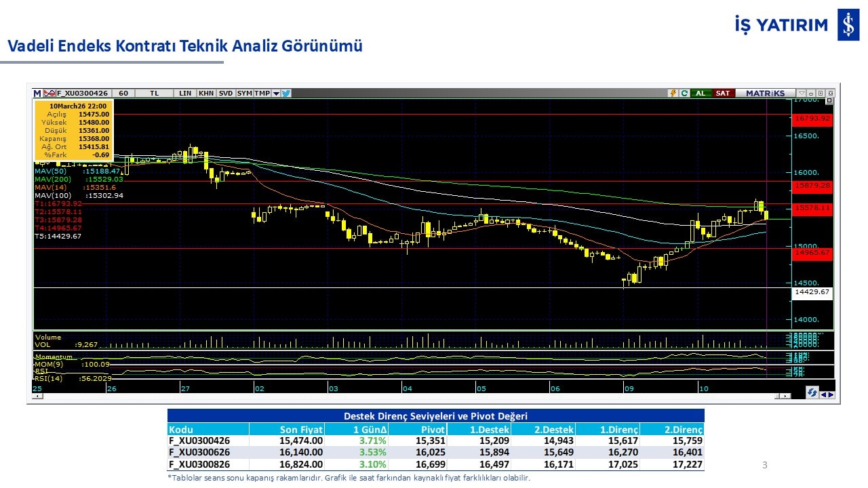Open the chart indicator icon beside symbol name
This screenshot has height=488, width=868.
pos(50,94)
